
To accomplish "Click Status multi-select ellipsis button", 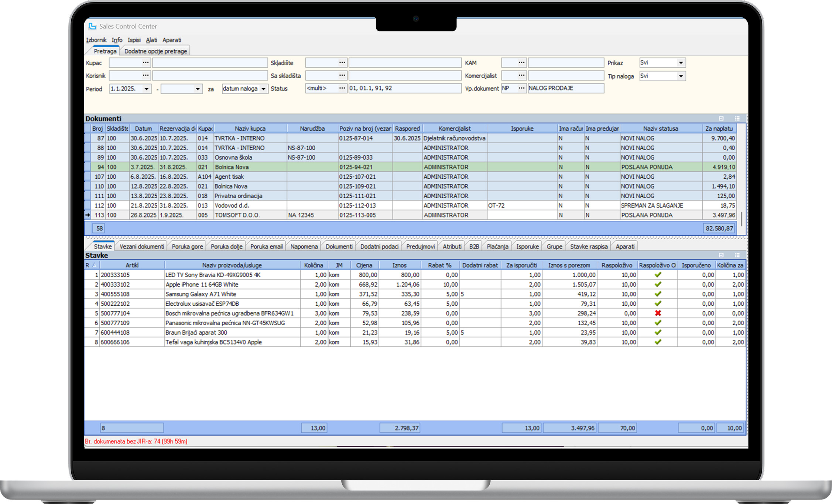I will (342, 88).
